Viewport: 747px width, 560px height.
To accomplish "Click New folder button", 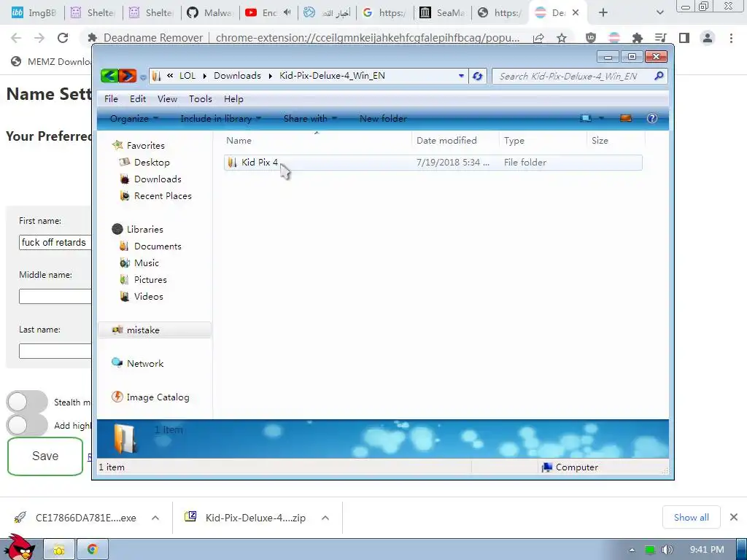I will [383, 119].
